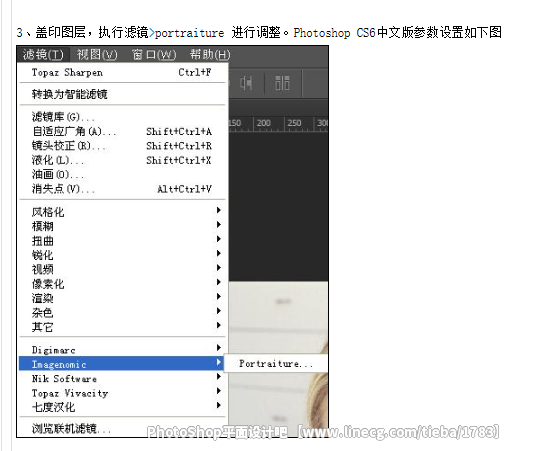Expand the 扭曲 distort submenu
This screenshot has width=555, height=451.
pyautogui.click(x=122, y=241)
